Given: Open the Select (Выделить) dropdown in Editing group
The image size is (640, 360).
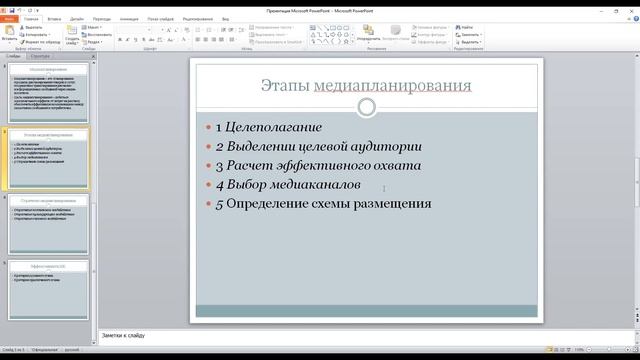Looking at the screenshot, I should point(469,42).
